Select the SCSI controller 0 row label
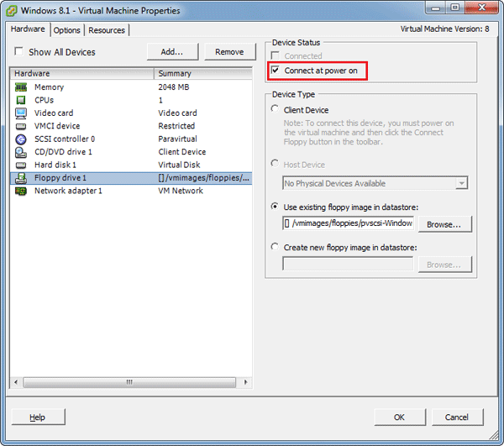 [x=65, y=139]
